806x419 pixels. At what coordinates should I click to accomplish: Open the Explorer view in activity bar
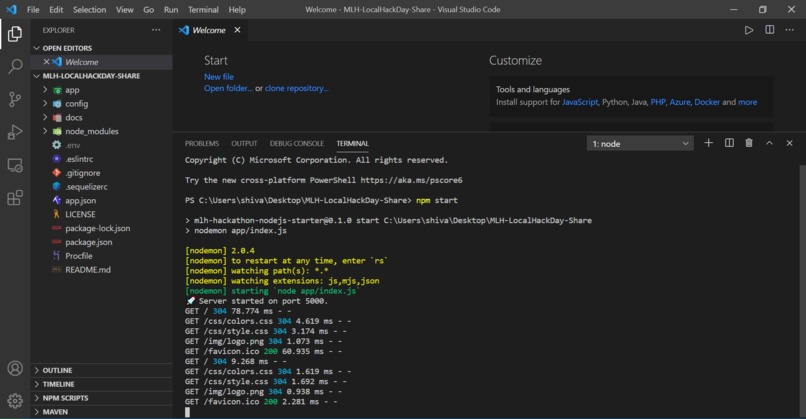pyautogui.click(x=15, y=34)
